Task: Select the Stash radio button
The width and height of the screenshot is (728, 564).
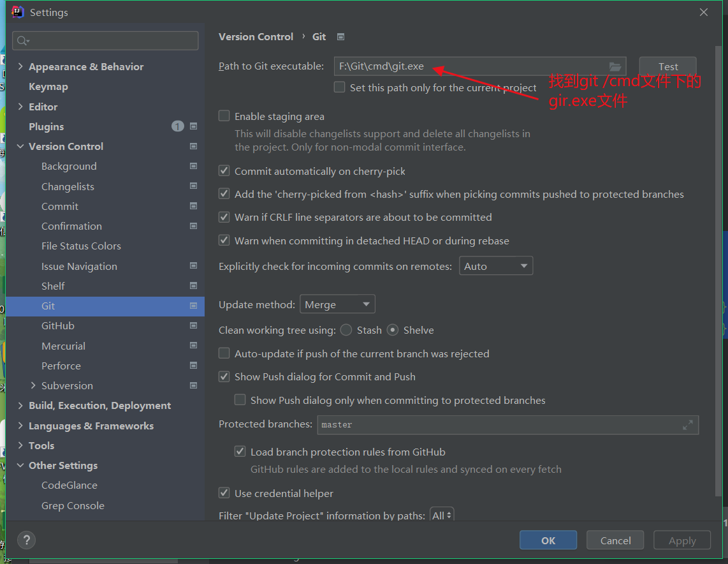Action: (346, 330)
